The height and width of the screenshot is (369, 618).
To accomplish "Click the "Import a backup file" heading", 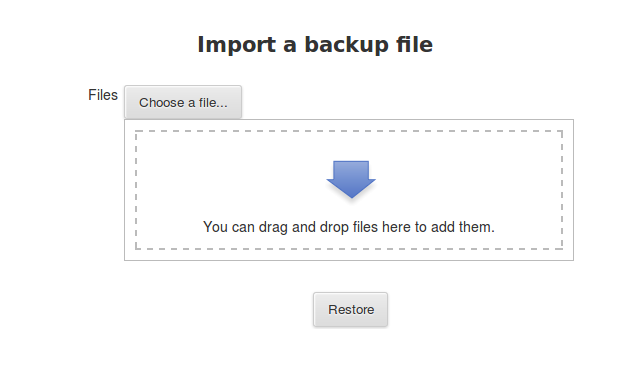I will tap(315, 45).
